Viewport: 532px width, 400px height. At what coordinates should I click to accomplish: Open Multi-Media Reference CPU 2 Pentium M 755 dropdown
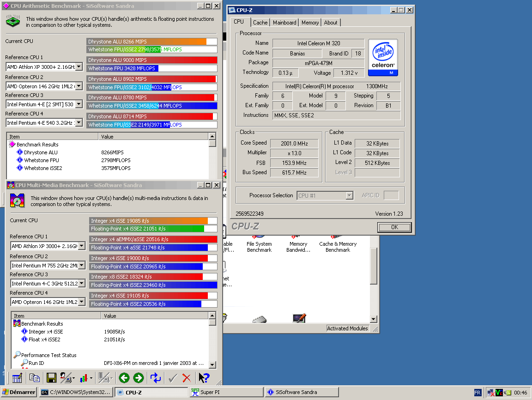pyautogui.click(x=82, y=265)
